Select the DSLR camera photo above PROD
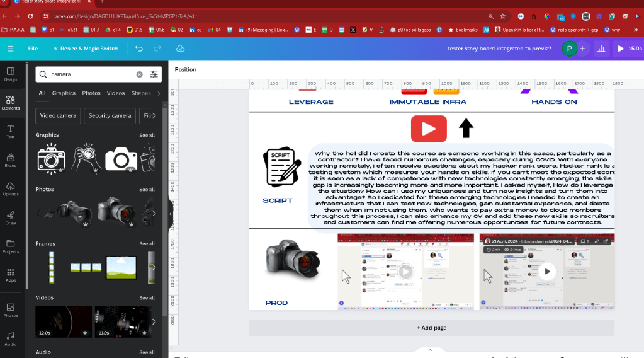The width and height of the screenshot is (644, 358). 293,259
